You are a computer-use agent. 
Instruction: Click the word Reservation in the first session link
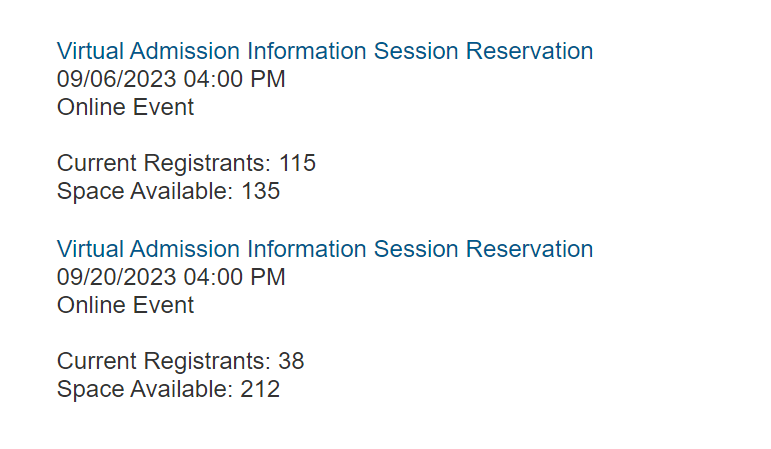point(530,51)
